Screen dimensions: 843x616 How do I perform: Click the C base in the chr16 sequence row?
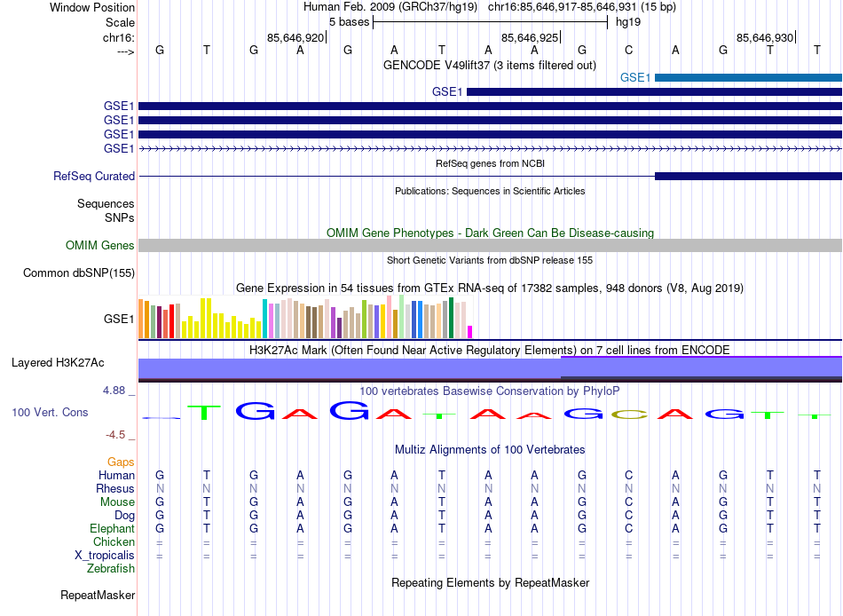click(628, 50)
